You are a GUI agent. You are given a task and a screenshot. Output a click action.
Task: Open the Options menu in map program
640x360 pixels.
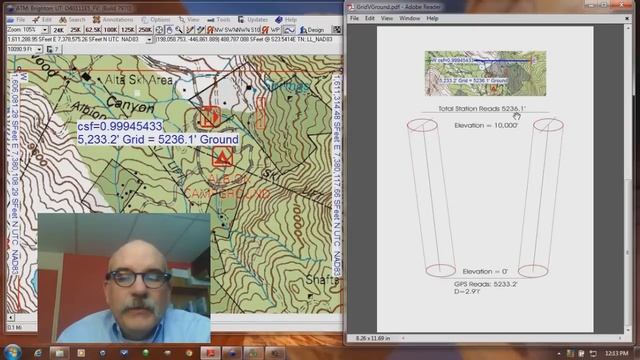156,20
